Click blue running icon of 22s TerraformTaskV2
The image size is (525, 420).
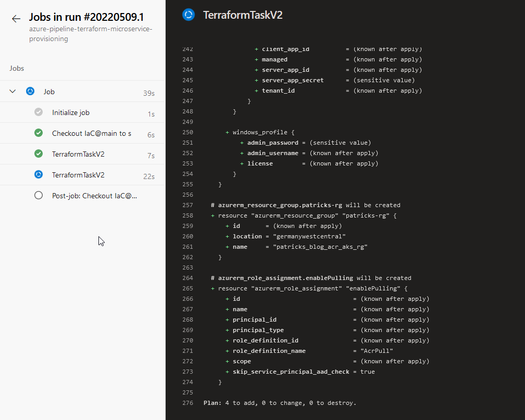(39, 174)
